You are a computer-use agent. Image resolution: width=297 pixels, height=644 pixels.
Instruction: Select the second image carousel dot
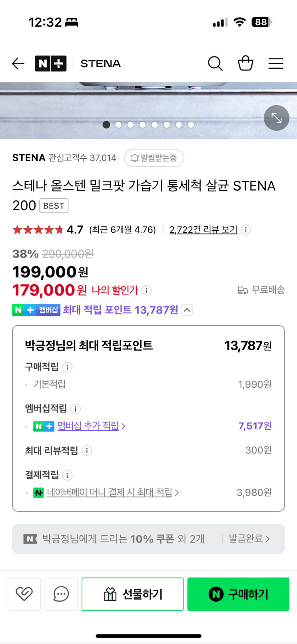pos(118,125)
